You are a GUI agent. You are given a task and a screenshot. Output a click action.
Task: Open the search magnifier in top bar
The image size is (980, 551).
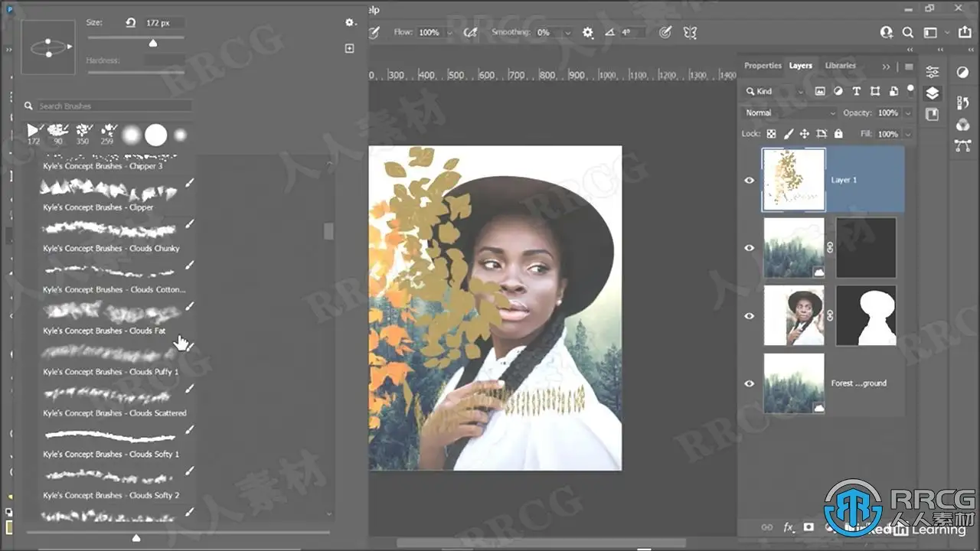pos(908,33)
